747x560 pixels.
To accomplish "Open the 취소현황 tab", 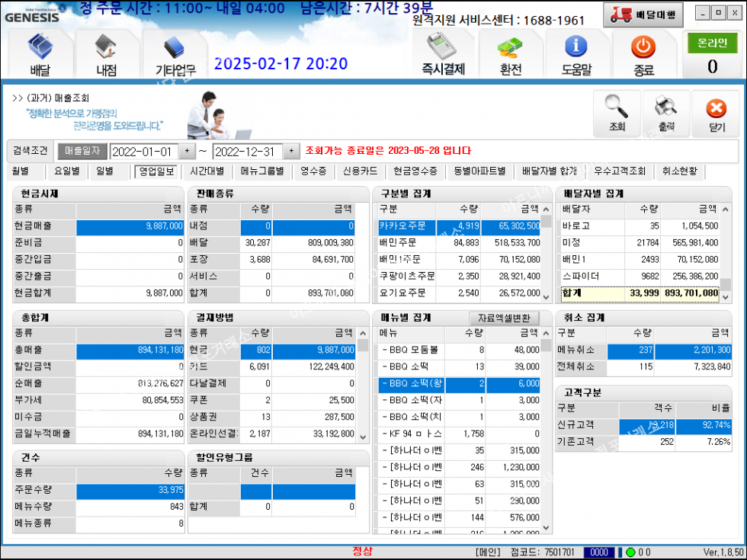I will coord(679,171).
